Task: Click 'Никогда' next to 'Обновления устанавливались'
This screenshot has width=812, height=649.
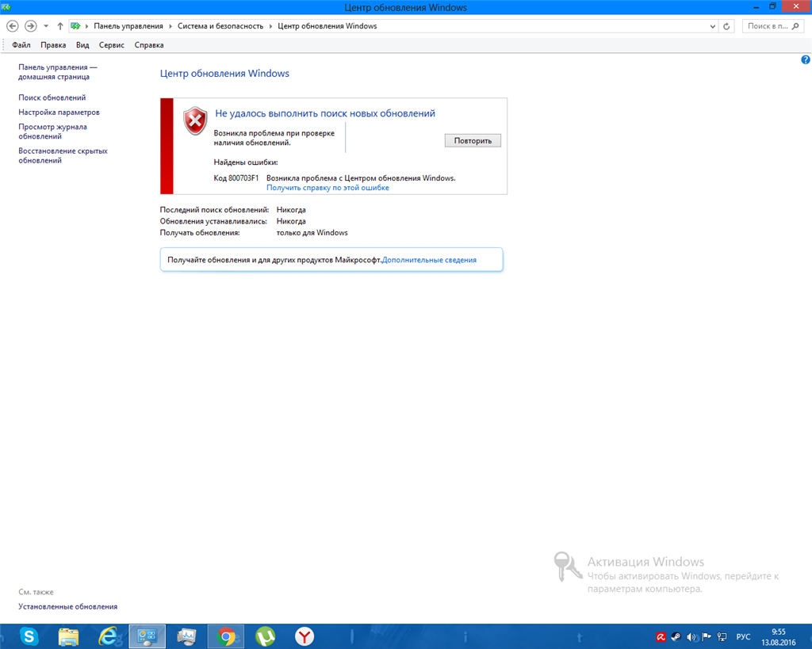Action: pyautogui.click(x=291, y=221)
